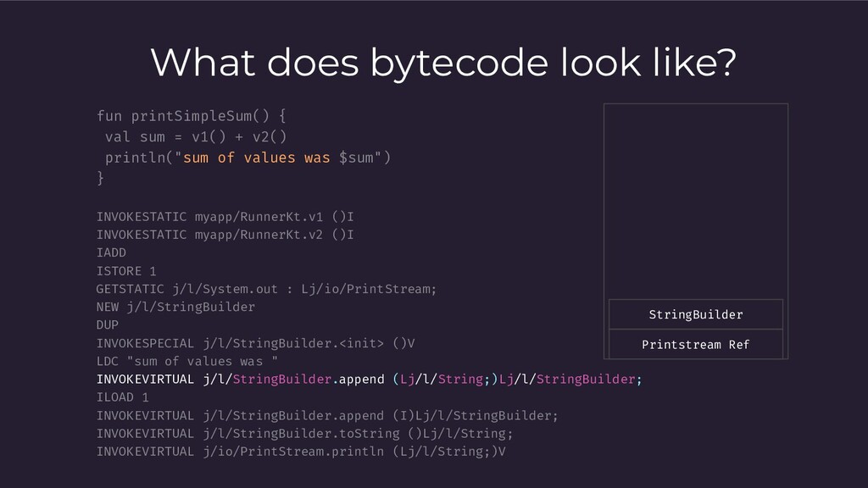
Task: Click the INVOKEVIRTUAL append (I) line
Action: tap(327, 415)
